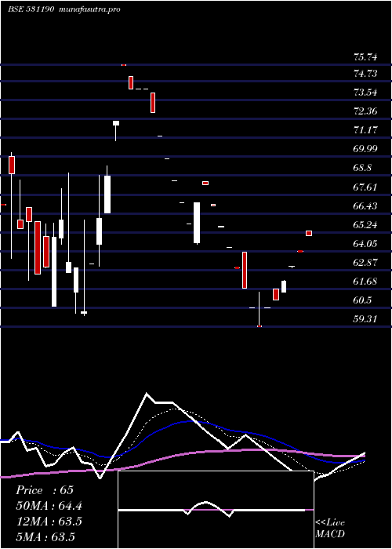
Task: Click the BSE 531190 ticker text
Action: coord(31,9)
